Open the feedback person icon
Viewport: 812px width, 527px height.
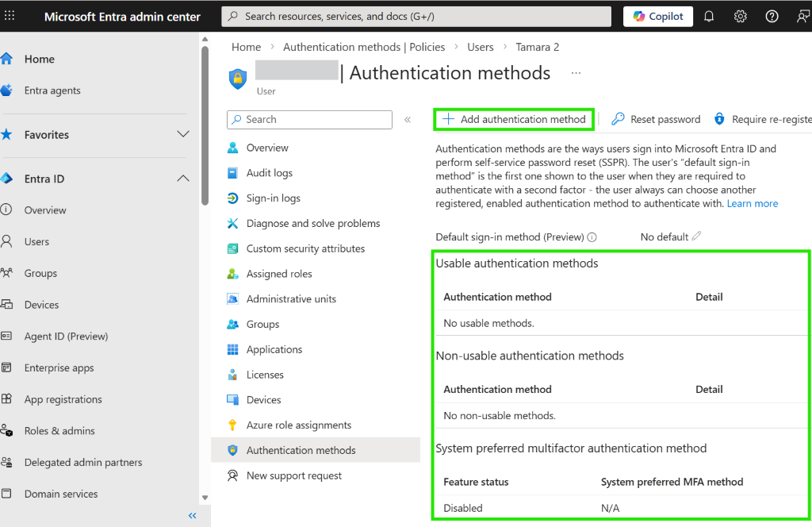[x=802, y=17]
